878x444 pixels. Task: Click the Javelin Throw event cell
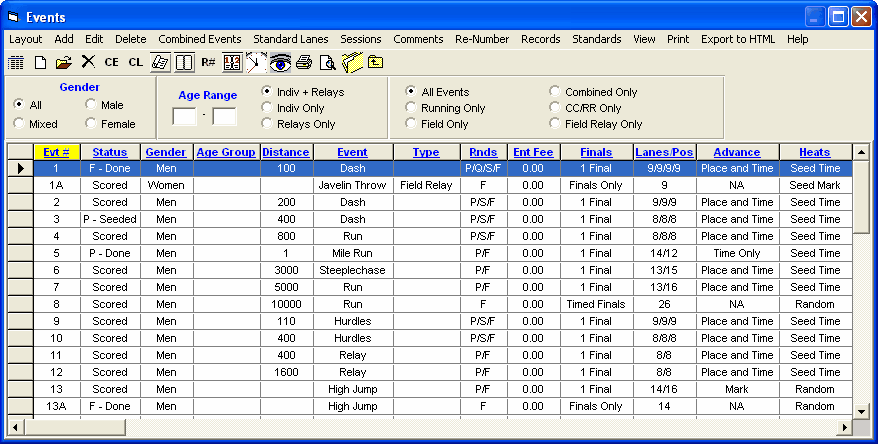pos(353,185)
